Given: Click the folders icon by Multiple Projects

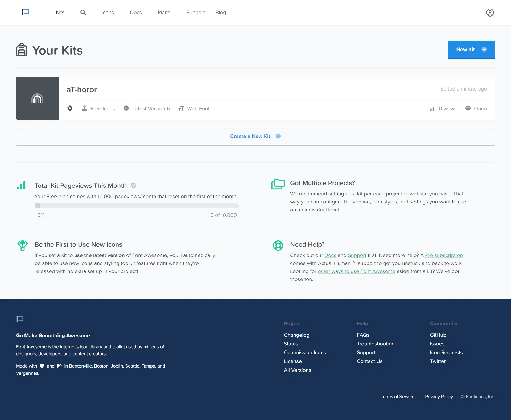Looking at the screenshot, I should (x=278, y=184).
